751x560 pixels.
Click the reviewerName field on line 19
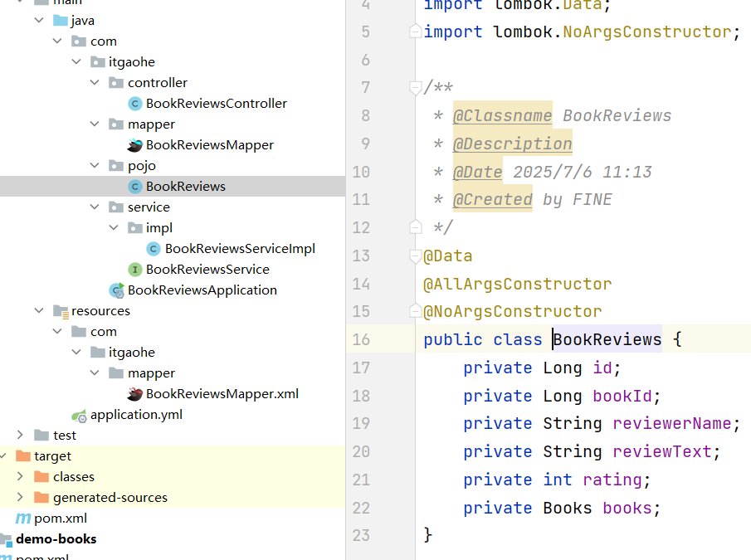[x=671, y=424]
